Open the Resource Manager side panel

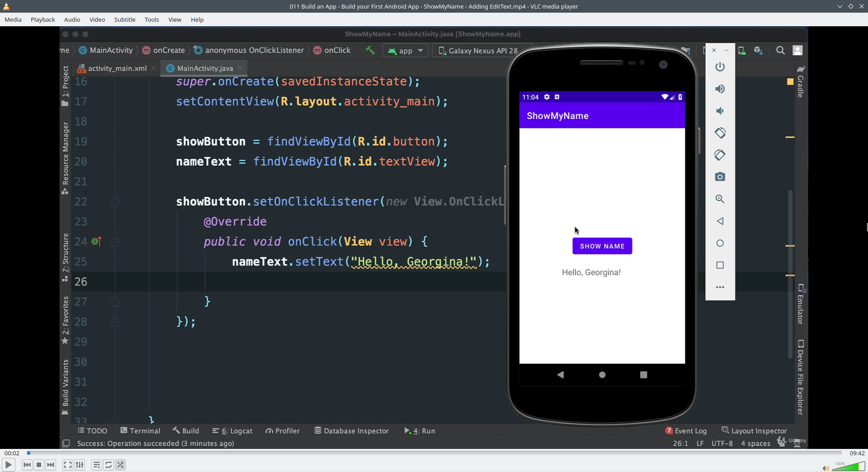pos(65,158)
